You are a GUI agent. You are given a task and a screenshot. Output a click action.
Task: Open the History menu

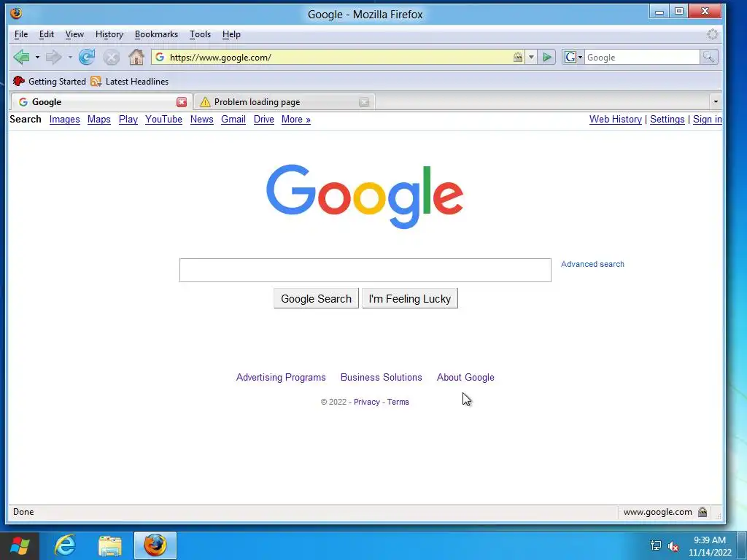point(109,34)
